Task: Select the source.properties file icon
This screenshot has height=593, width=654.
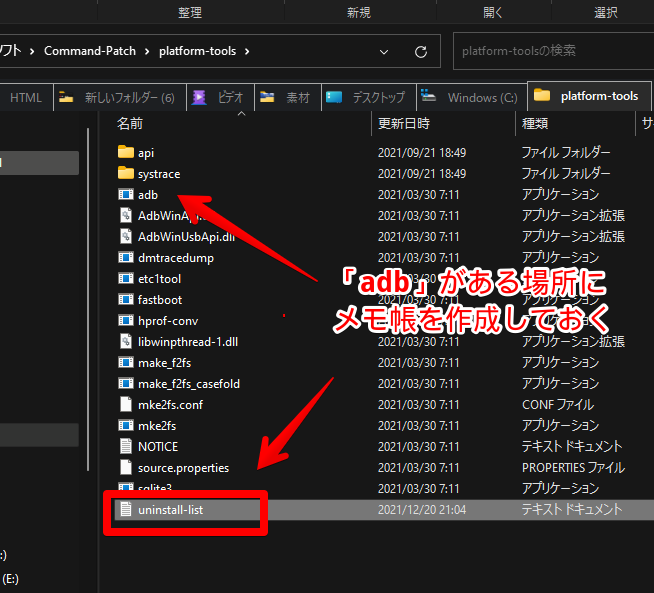Action: tap(126, 467)
